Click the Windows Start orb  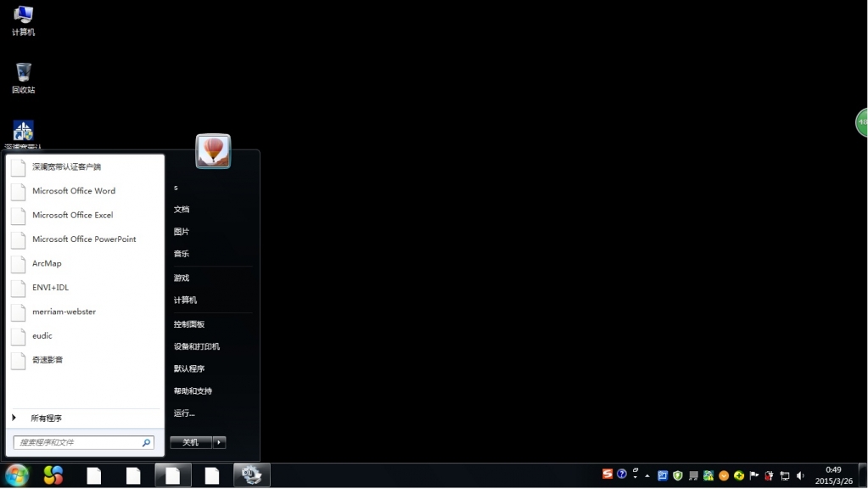(x=17, y=475)
